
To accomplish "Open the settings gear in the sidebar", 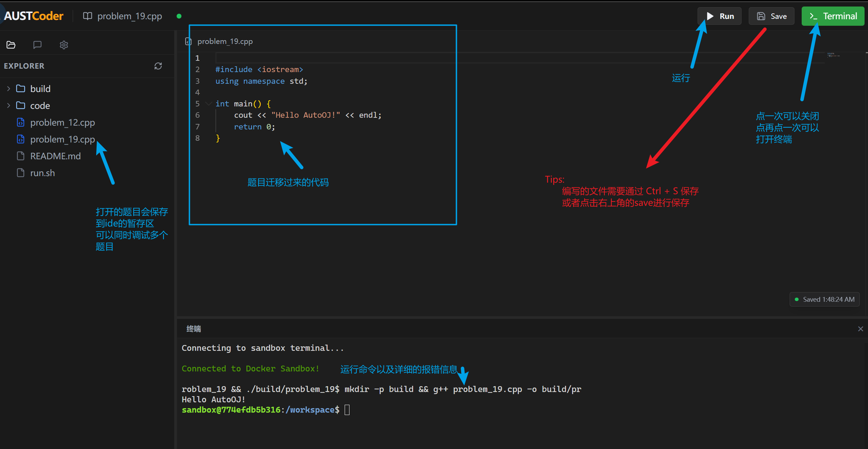I will 64,45.
